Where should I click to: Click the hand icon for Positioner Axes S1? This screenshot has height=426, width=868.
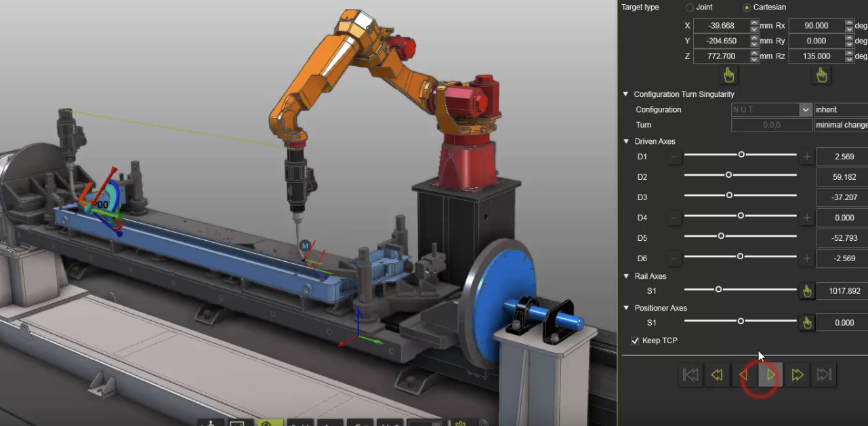pyautogui.click(x=806, y=323)
